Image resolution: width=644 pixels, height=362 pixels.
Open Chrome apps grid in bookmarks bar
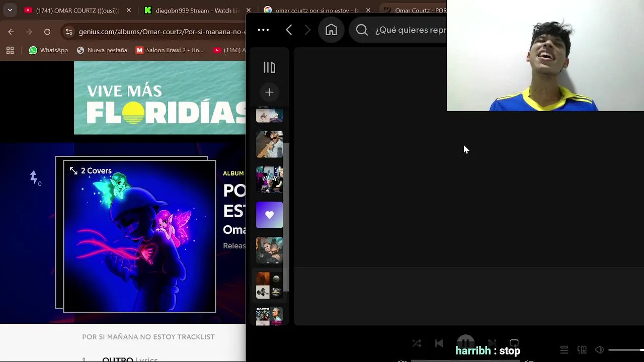click(x=10, y=50)
